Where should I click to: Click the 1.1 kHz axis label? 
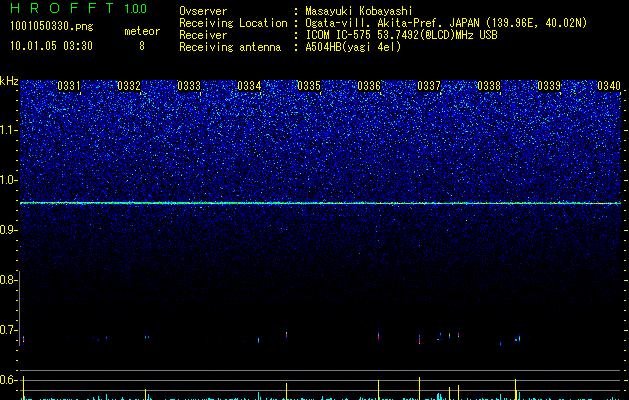[x=8, y=130]
